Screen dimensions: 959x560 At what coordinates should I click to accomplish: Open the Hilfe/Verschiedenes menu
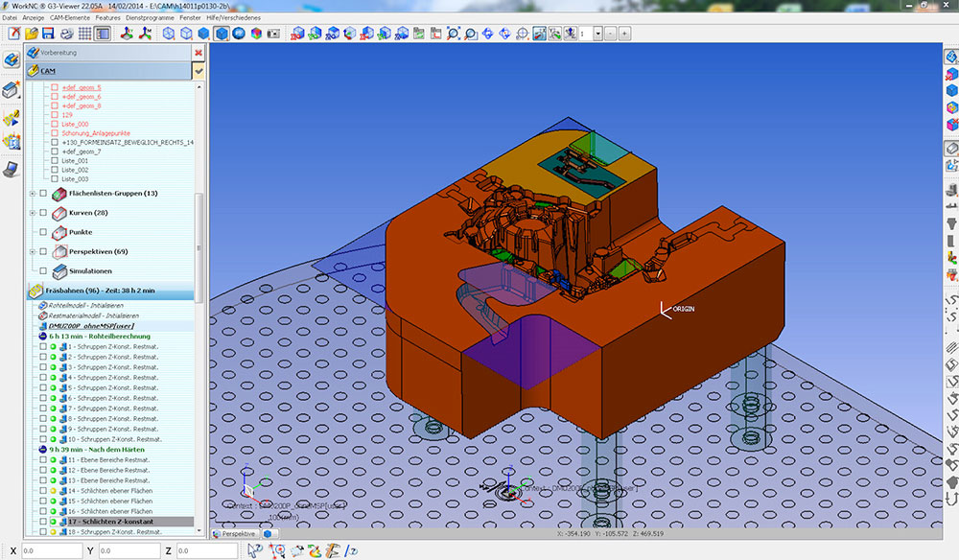tap(234, 17)
